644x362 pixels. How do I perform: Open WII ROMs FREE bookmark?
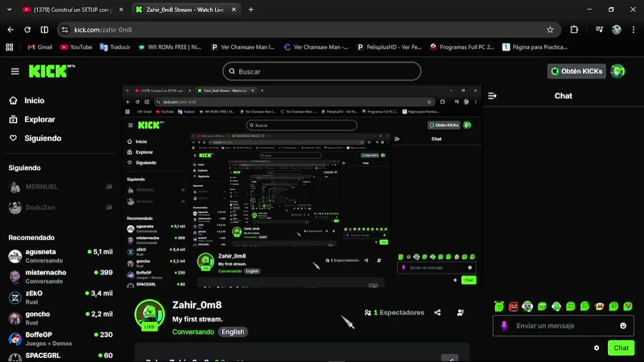(x=170, y=47)
